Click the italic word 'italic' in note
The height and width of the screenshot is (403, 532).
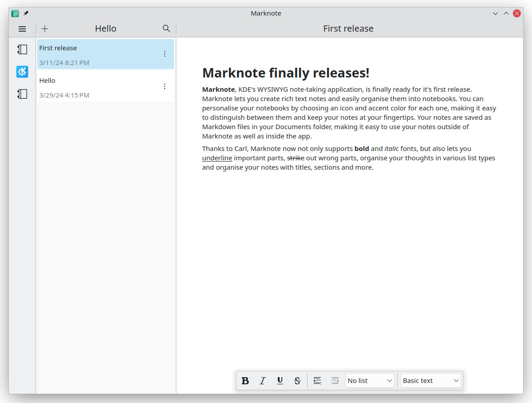click(391, 149)
